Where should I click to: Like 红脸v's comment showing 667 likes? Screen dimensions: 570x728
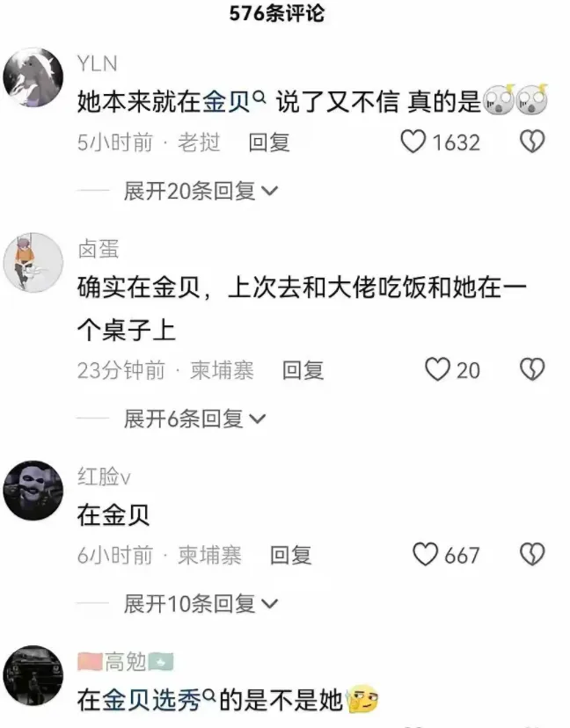click(426, 555)
